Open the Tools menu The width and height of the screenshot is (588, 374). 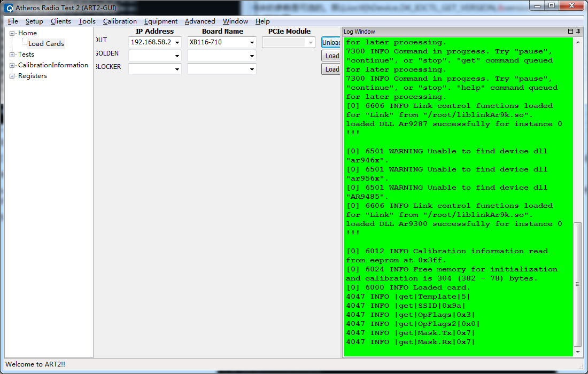[x=87, y=21]
